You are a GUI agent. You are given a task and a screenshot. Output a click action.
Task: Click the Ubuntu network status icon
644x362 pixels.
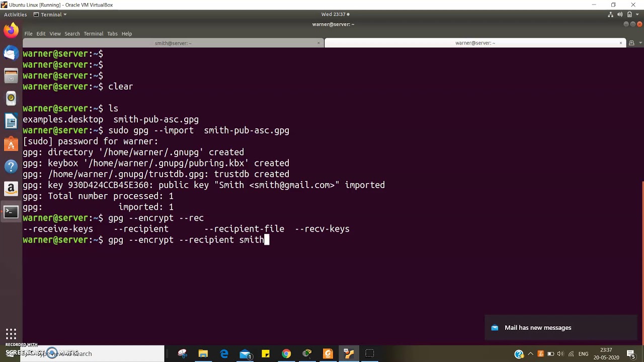point(610,15)
